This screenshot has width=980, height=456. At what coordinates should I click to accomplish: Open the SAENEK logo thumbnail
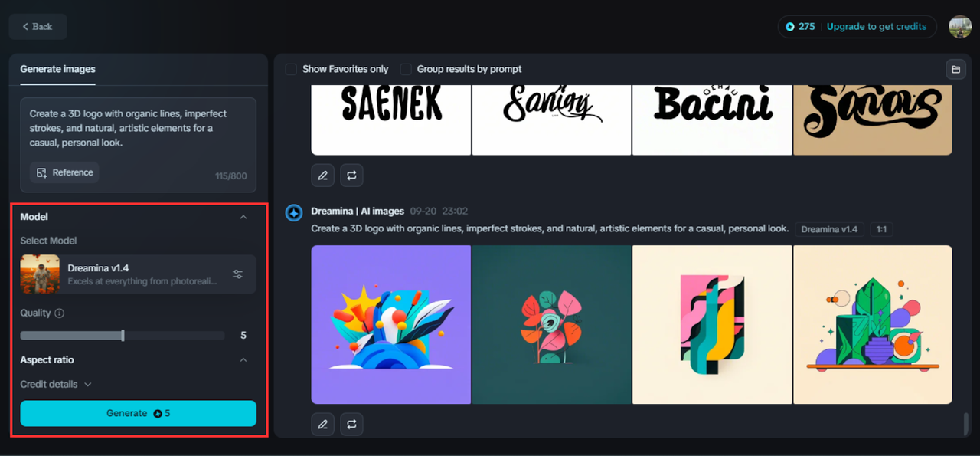pos(391,120)
